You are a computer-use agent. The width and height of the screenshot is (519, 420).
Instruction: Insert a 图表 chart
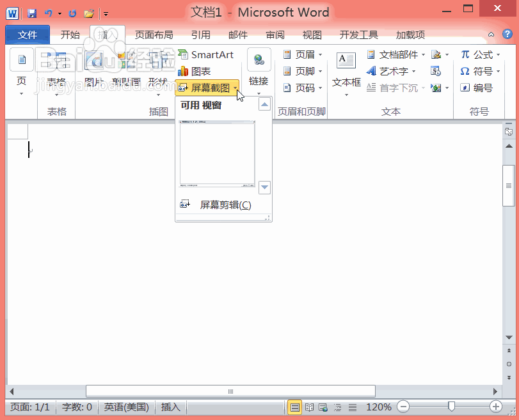click(195, 71)
